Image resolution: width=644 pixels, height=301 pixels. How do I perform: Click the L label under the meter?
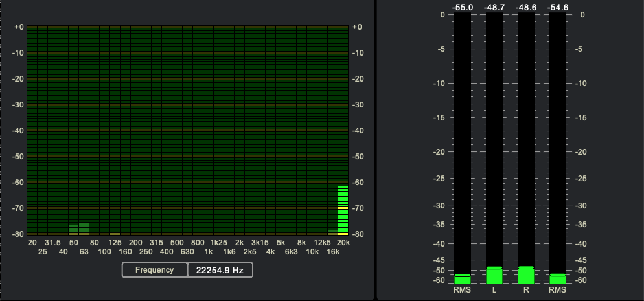[494, 290]
